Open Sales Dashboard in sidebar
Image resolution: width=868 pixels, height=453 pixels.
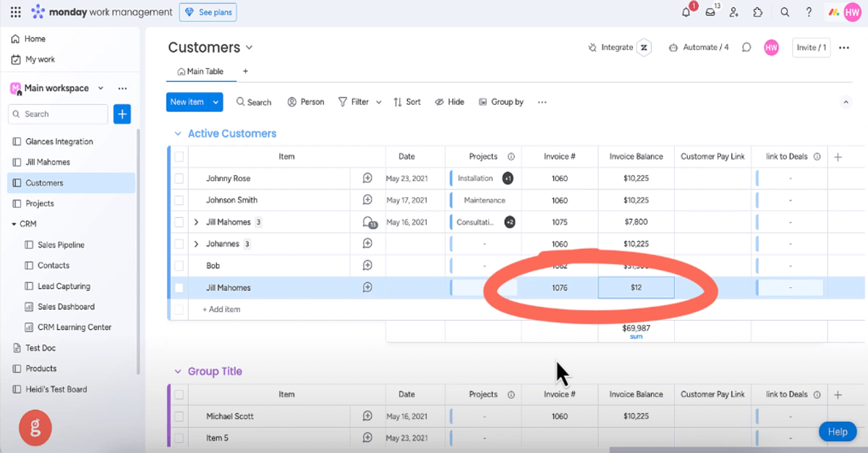click(x=60, y=307)
